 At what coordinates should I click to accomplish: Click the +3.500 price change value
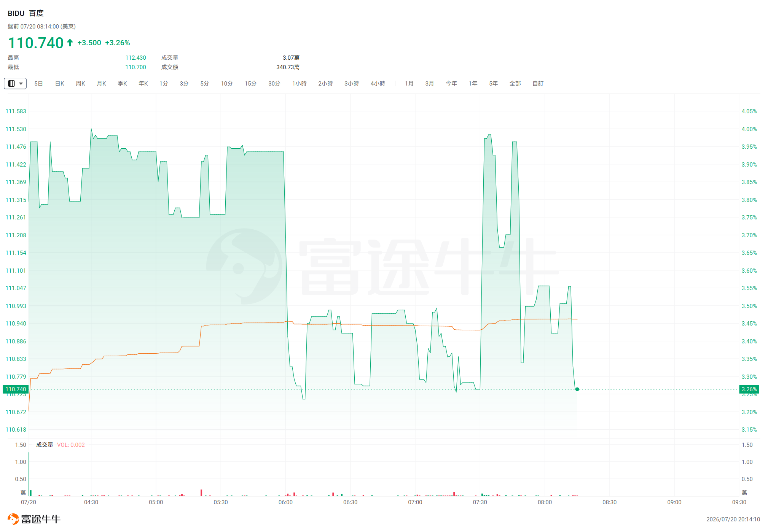[89, 43]
